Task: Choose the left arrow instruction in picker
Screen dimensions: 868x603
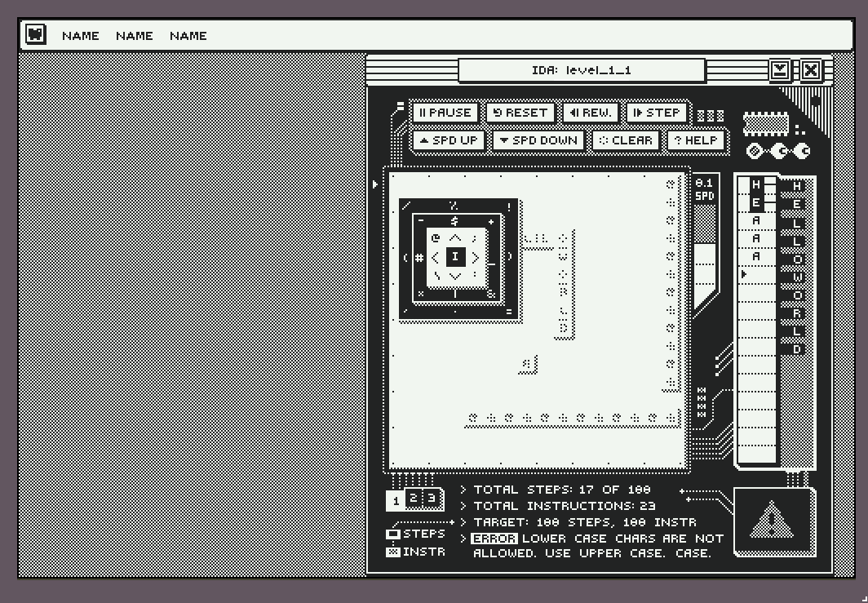Action: pyautogui.click(x=435, y=258)
